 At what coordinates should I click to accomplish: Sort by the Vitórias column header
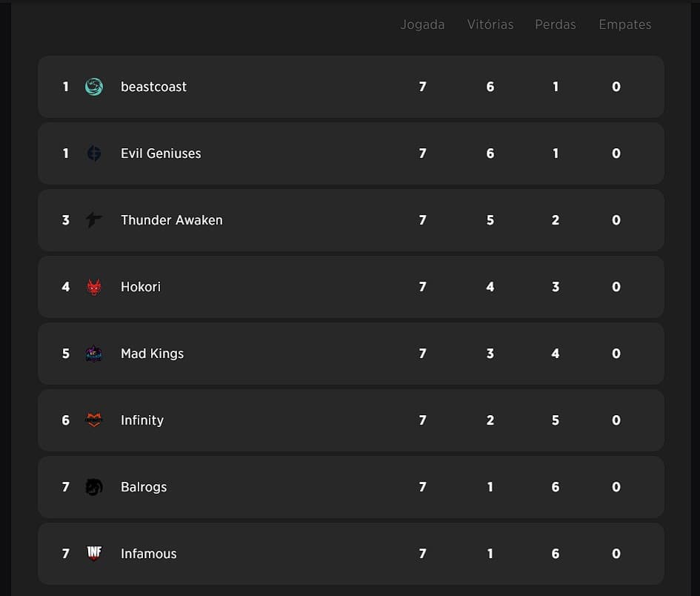click(490, 24)
